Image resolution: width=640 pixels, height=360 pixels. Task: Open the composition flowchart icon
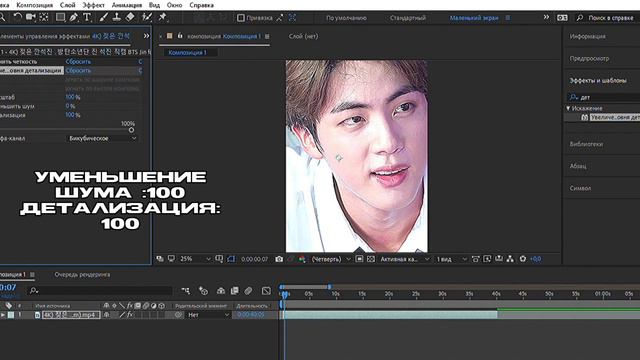point(510,259)
